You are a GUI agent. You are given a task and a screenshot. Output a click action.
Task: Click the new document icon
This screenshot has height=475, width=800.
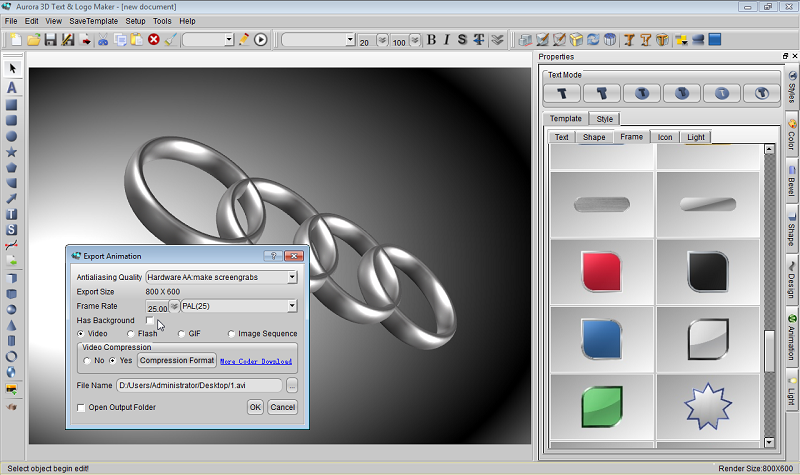[x=16, y=39]
